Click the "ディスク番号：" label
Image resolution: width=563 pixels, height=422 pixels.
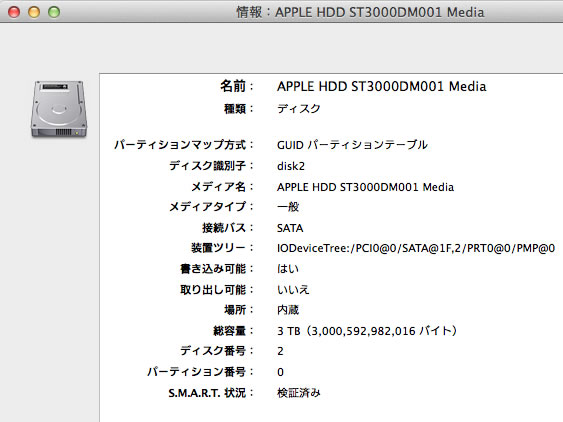(217, 351)
